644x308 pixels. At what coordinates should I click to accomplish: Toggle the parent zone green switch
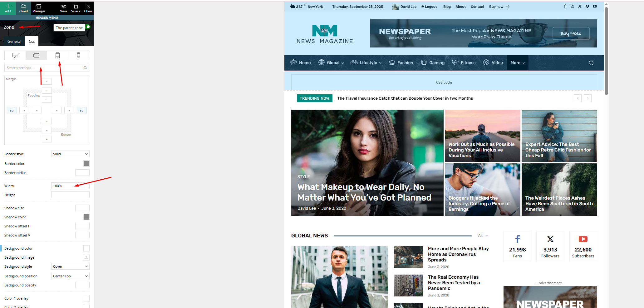coord(88,27)
